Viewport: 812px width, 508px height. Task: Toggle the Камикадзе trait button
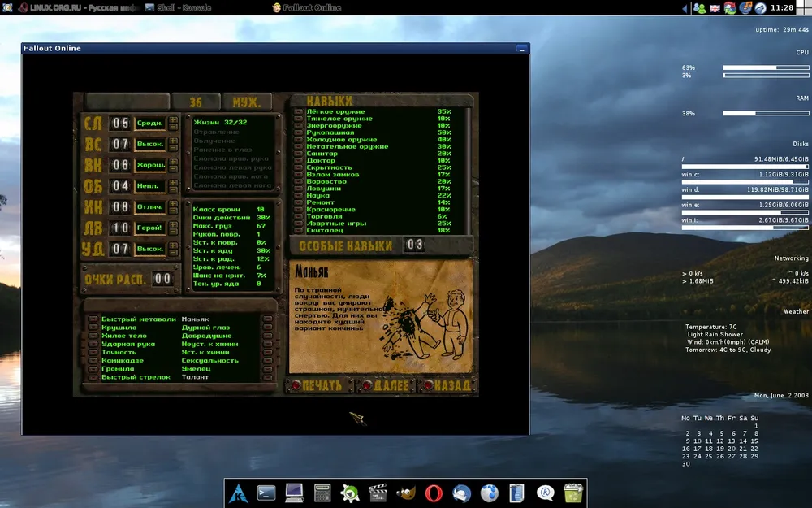[x=93, y=361]
